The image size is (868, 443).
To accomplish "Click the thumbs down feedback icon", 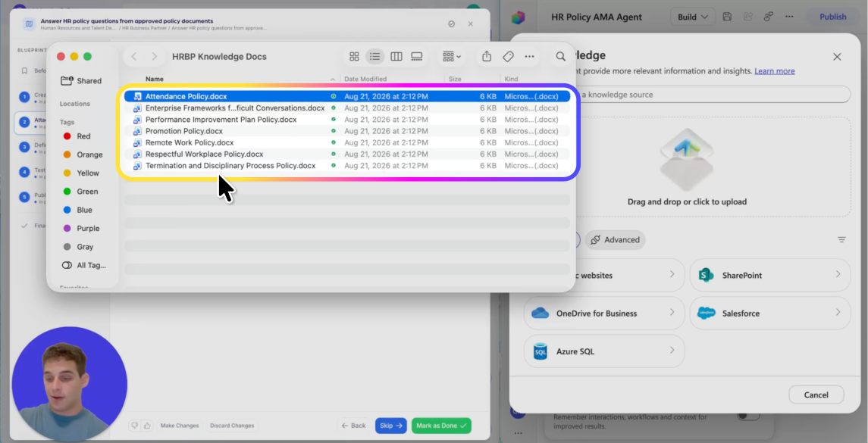I will [134, 426].
